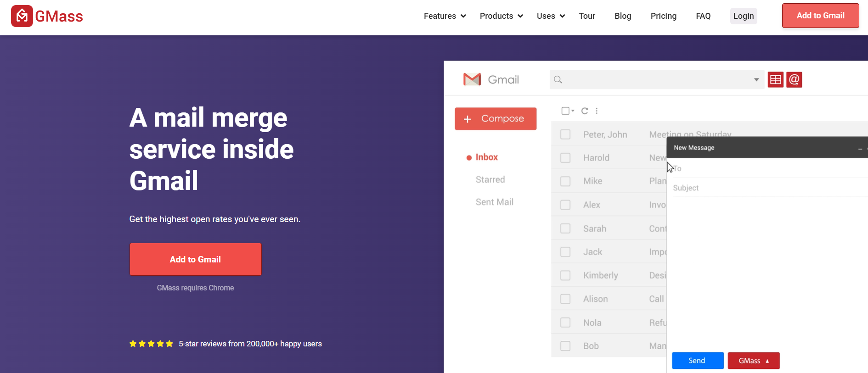Click Add to Gmail in header
This screenshot has height=373, width=868.
click(820, 16)
